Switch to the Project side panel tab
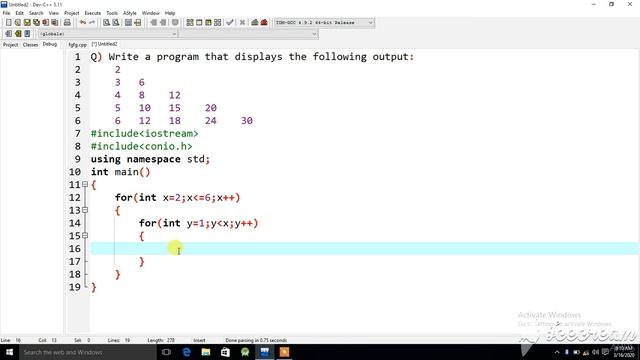Viewport: 640px width, 360px height. 11,44
